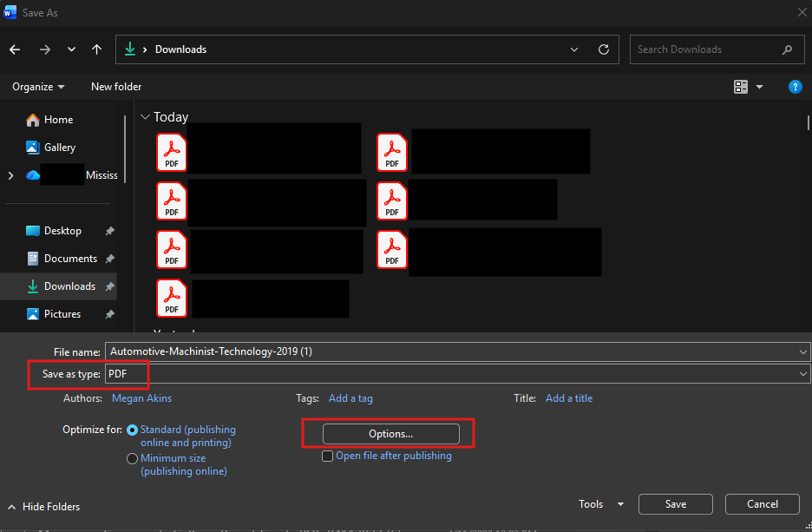Edit author Megan Akins
The image size is (812, 532).
(141, 398)
